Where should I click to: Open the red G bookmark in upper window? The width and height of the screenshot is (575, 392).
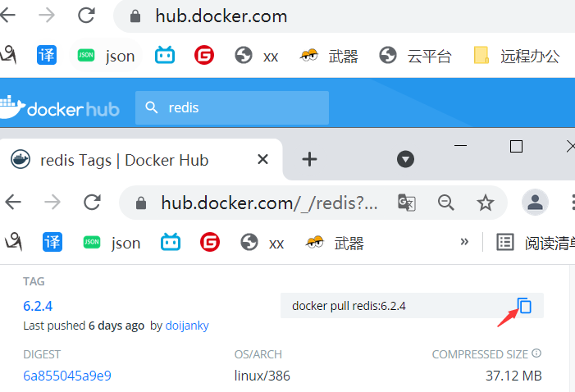coord(204,56)
